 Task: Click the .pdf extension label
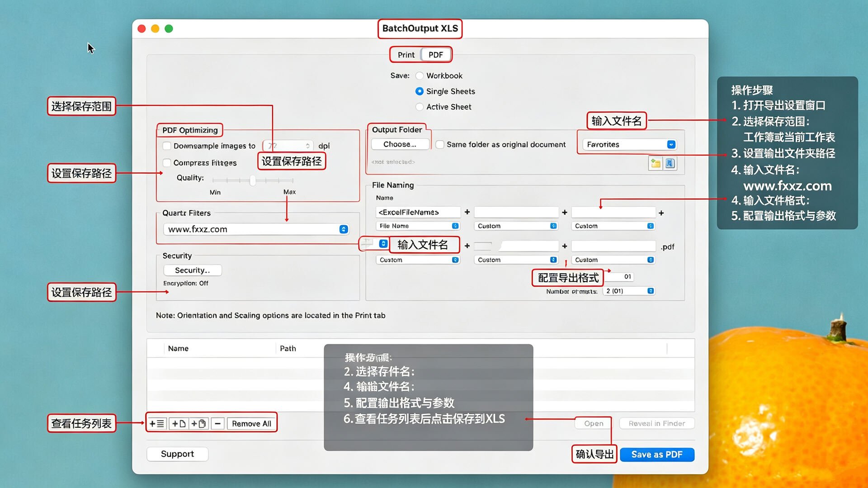point(667,247)
